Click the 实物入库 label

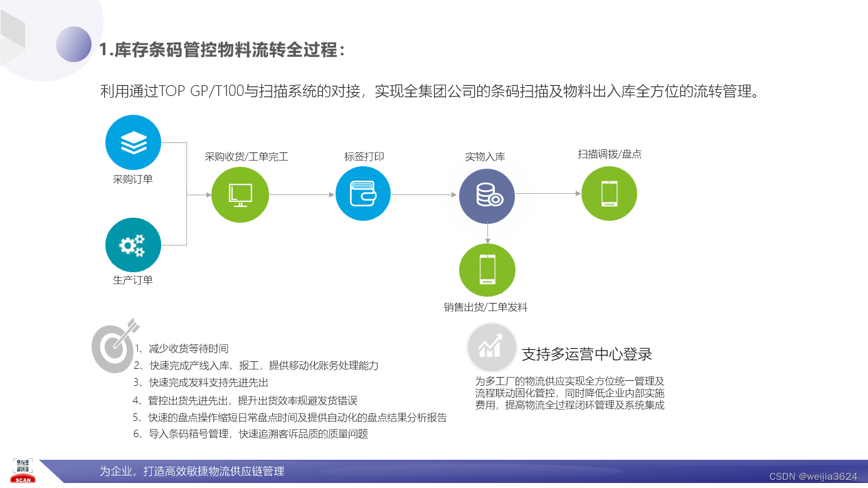click(485, 157)
